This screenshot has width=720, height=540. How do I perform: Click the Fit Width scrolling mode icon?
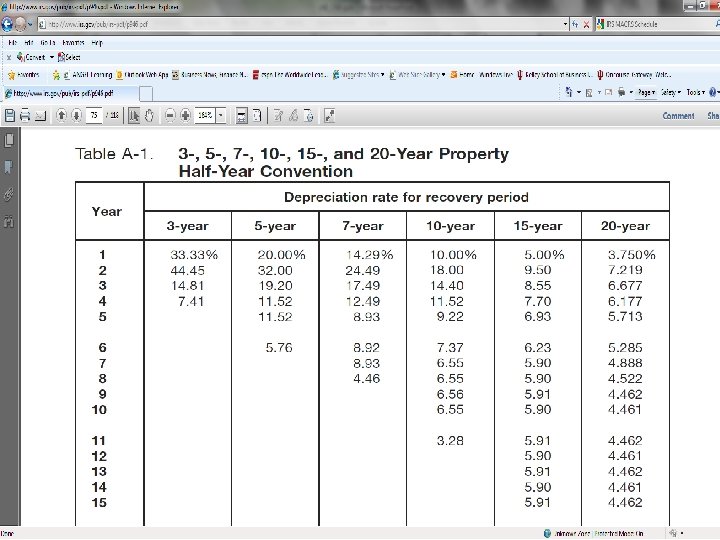(x=242, y=115)
